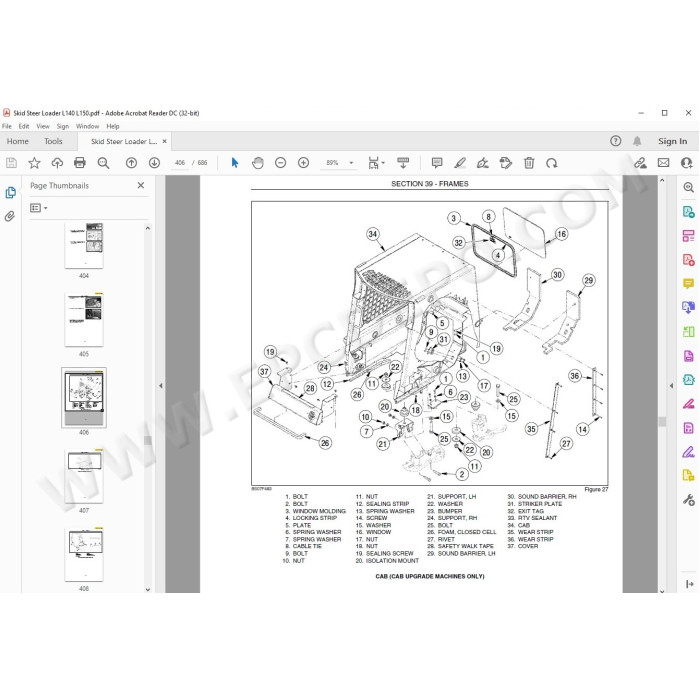Viewport: 700px width, 700px height.
Task: Add a comment sticky note
Action: click(437, 163)
